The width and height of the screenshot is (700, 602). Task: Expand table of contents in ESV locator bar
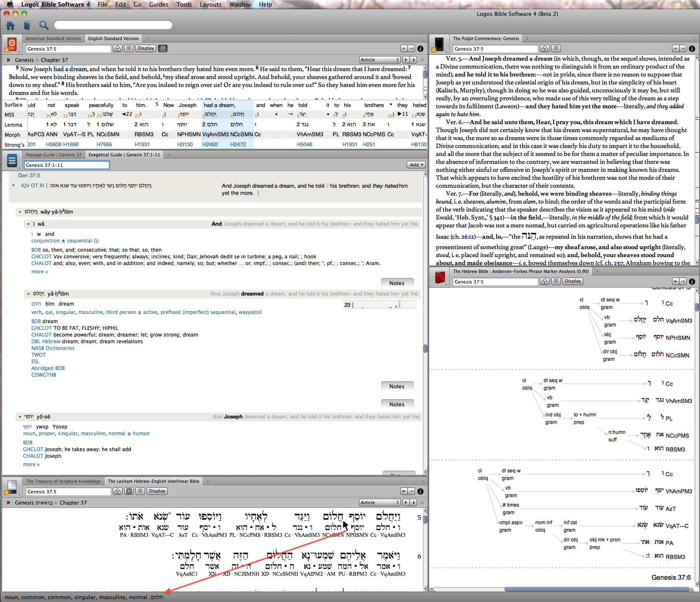click(8, 60)
